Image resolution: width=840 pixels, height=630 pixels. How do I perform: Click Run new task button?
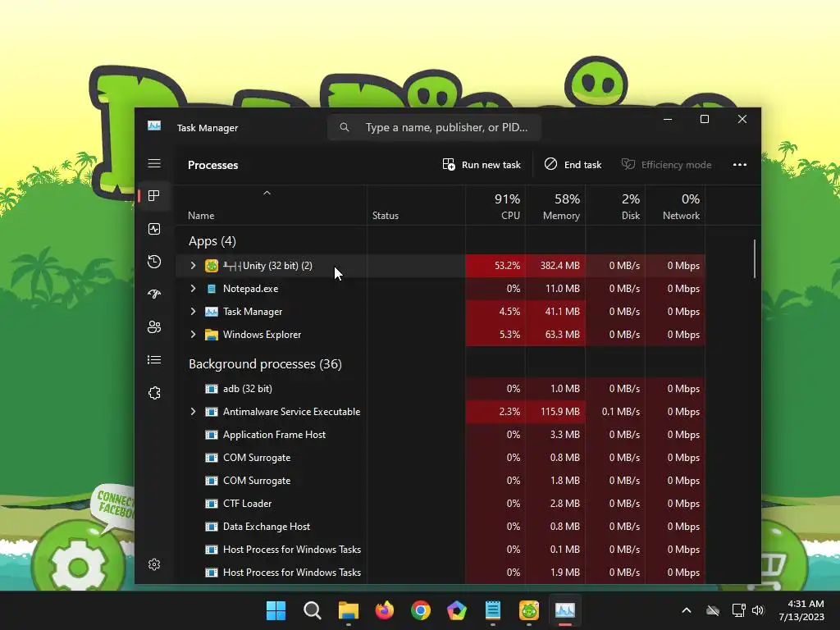point(481,165)
